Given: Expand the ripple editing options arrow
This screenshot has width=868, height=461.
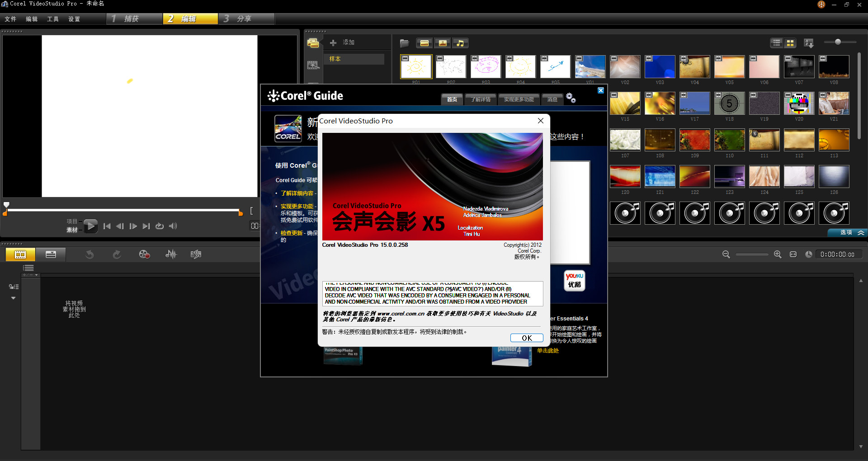Looking at the screenshot, I should click(x=13, y=298).
